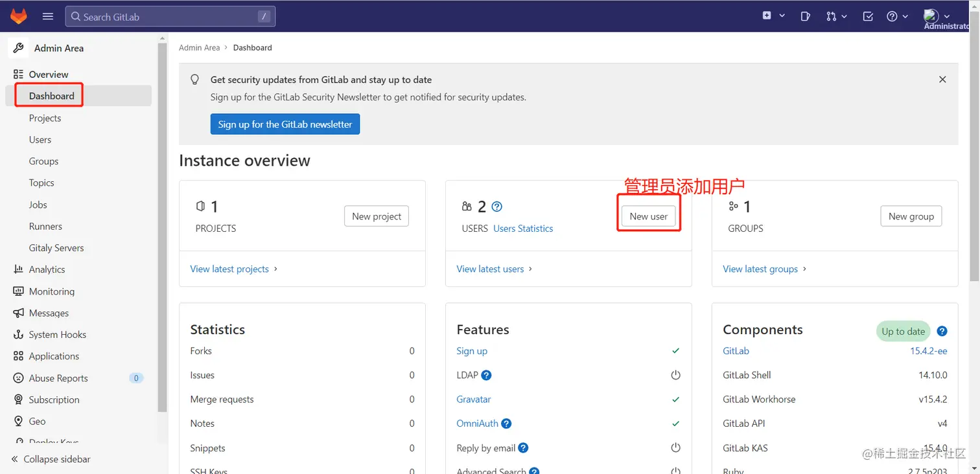Screen dimensions: 980x474
Task: Click the Overview grid icon
Action: [x=18, y=74]
